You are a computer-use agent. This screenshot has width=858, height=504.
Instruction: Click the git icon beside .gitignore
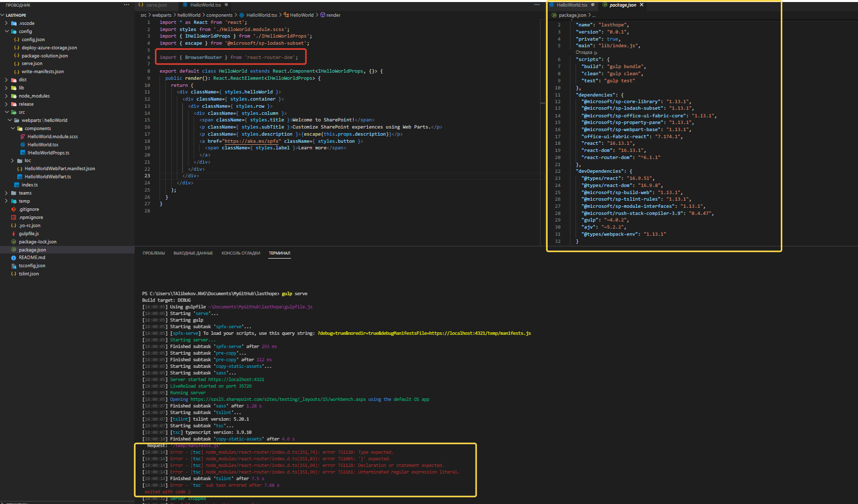tap(14, 209)
